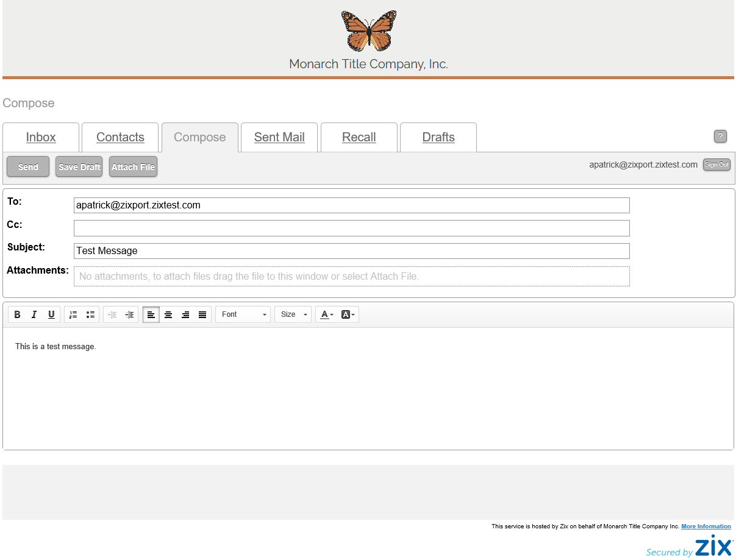Open the Size dropdown

pos(293,314)
